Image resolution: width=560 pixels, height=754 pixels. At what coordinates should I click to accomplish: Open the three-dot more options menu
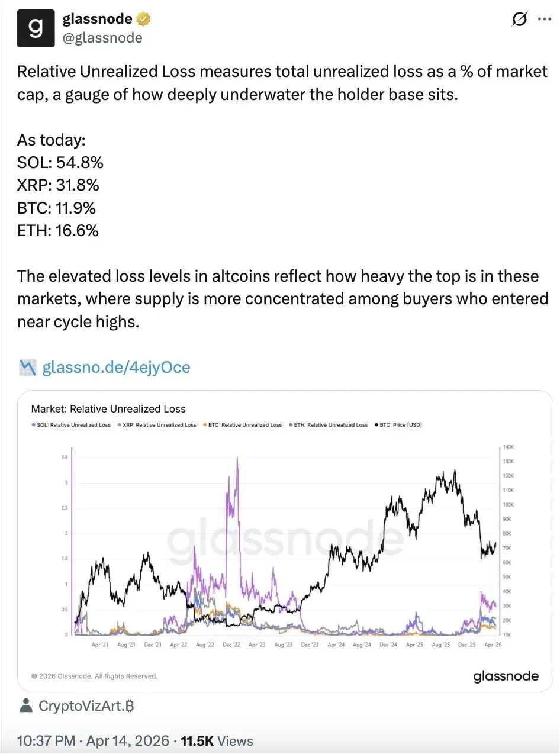[x=544, y=20]
